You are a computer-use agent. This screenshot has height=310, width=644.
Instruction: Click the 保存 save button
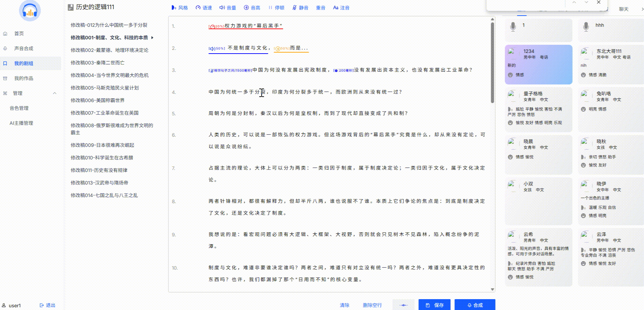coord(434,305)
